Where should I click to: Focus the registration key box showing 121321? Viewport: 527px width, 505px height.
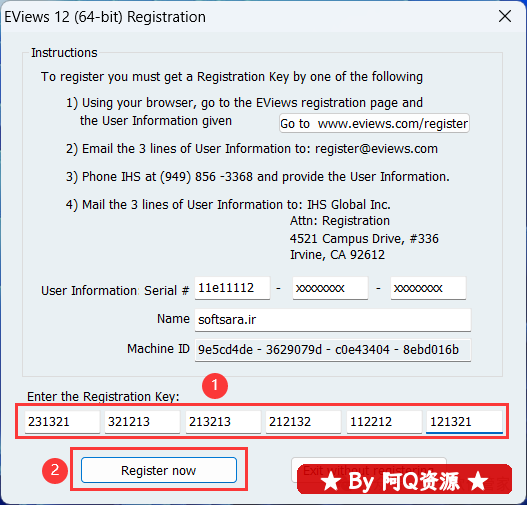tap(464, 421)
